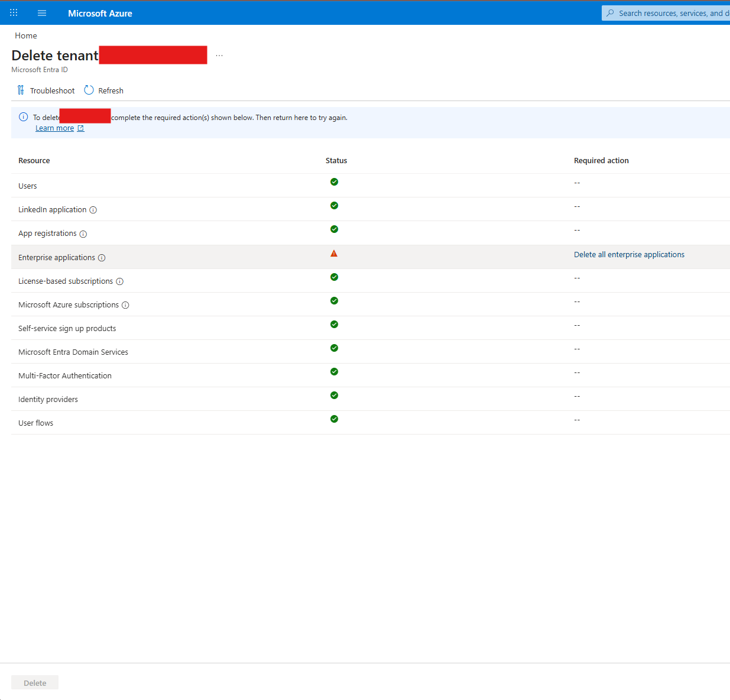This screenshot has width=730, height=700.
Task: Click the Status column header
Action: click(x=336, y=161)
